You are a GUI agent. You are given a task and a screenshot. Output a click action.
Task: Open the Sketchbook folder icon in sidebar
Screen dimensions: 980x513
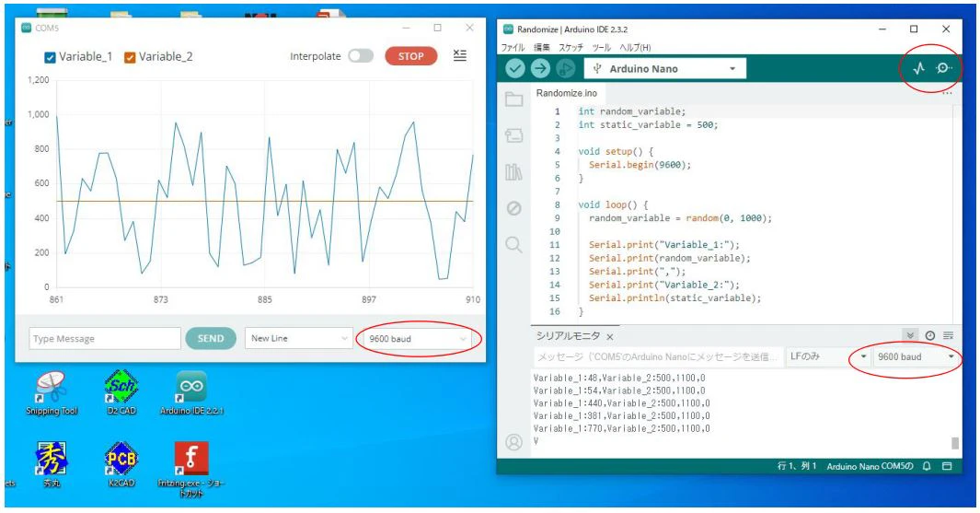(x=513, y=99)
